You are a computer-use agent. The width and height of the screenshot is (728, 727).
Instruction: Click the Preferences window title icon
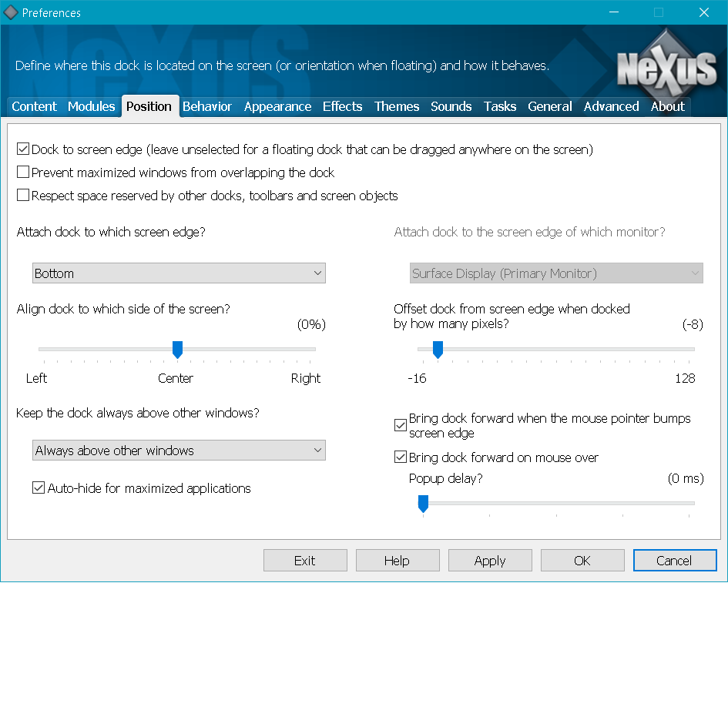(11, 12)
